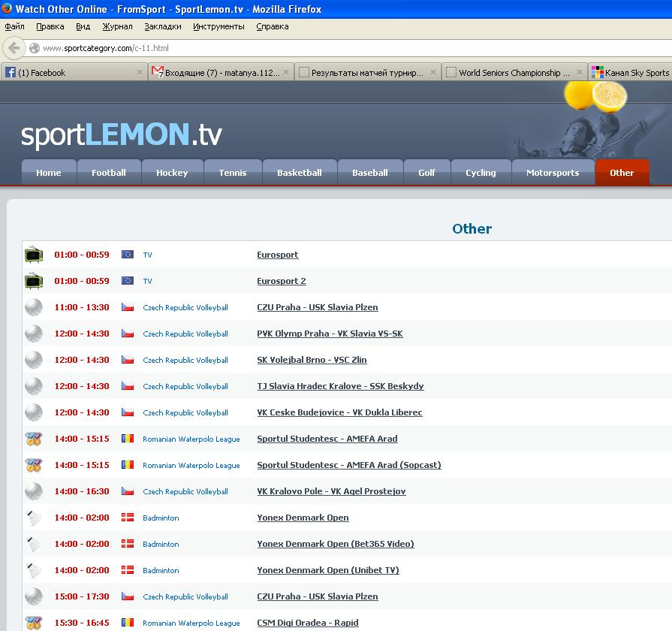The height and width of the screenshot is (631, 672).
Task: Click the 'Other' page heading
Action: coord(472,228)
